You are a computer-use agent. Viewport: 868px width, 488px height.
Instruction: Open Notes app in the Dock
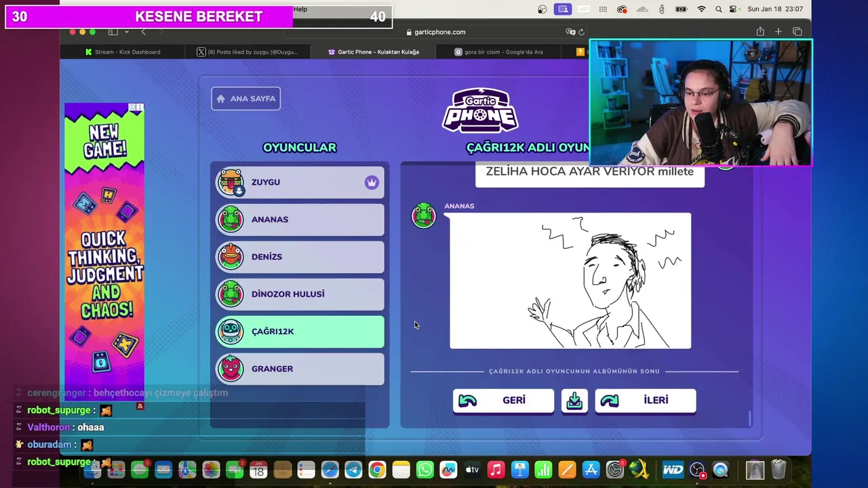401,470
